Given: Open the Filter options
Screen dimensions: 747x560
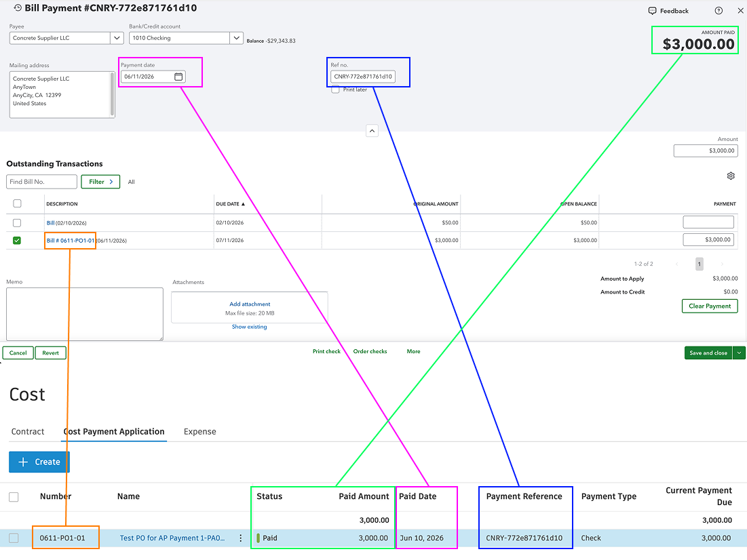Looking at the screenshot, I should (100, 182).
